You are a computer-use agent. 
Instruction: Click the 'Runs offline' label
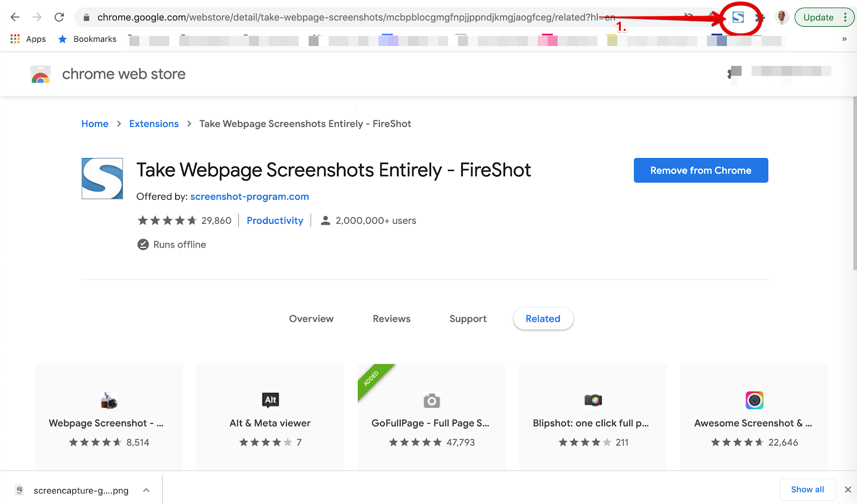pyautogui.click(x=179, y=245)
